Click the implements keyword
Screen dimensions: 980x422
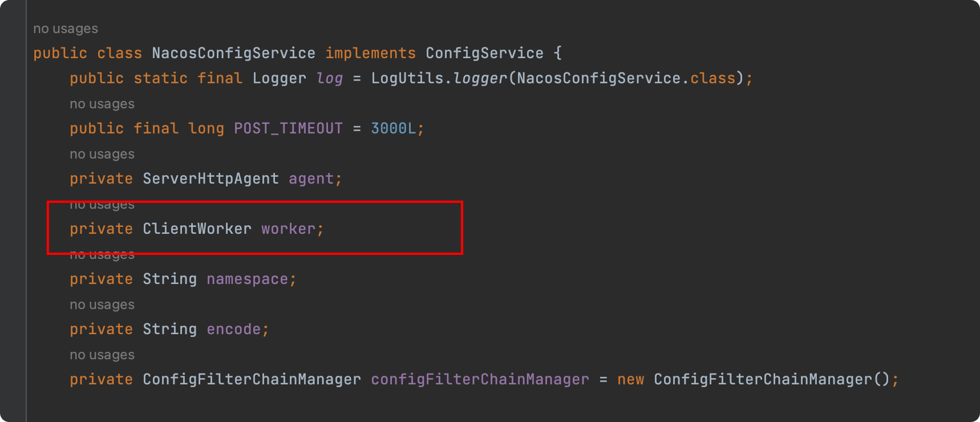point(370,53)
